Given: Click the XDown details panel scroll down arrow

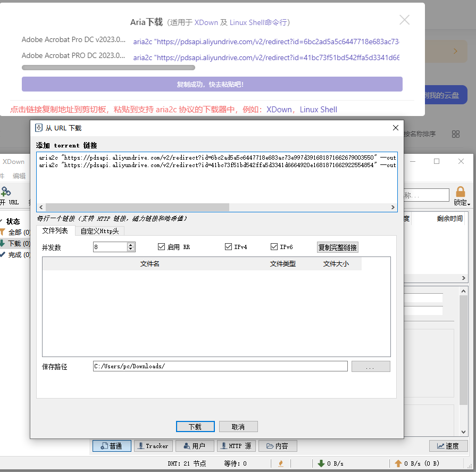Looking at the screenshot, I should (463, 432).
